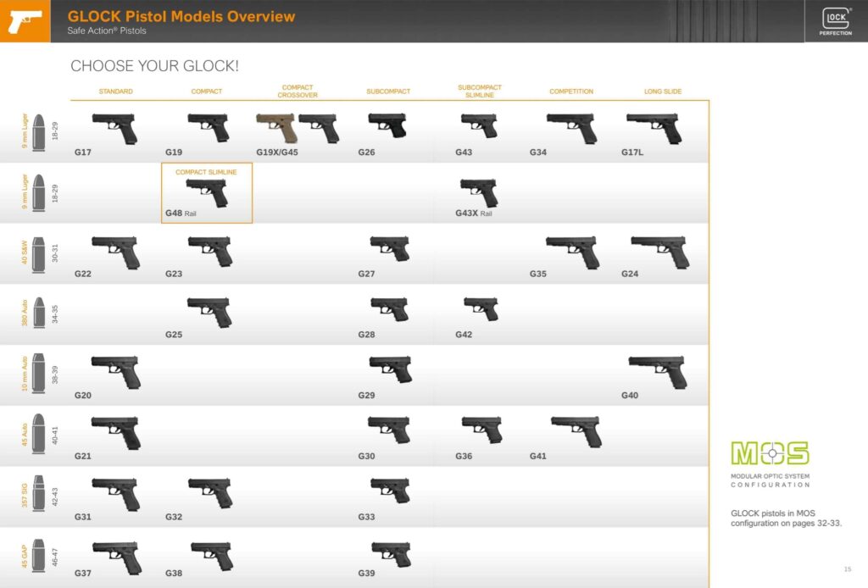Select the G26 subcompact pistol image

(x=387, y=125)
